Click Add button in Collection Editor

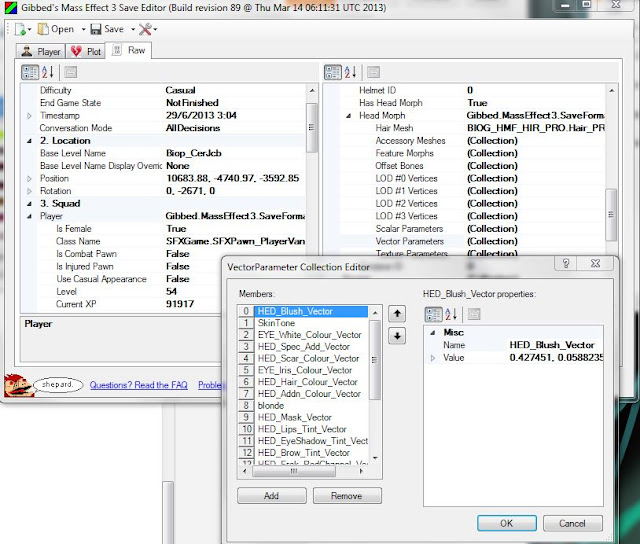coord(271,496)
